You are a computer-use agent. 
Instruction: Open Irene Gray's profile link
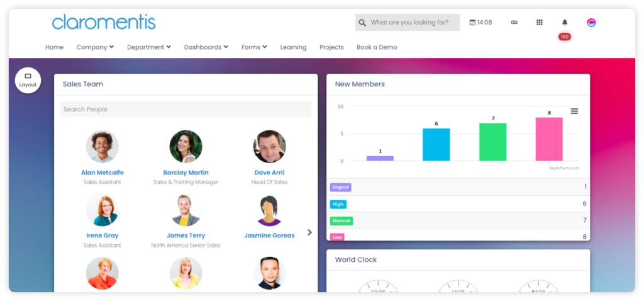pos(103,236)
